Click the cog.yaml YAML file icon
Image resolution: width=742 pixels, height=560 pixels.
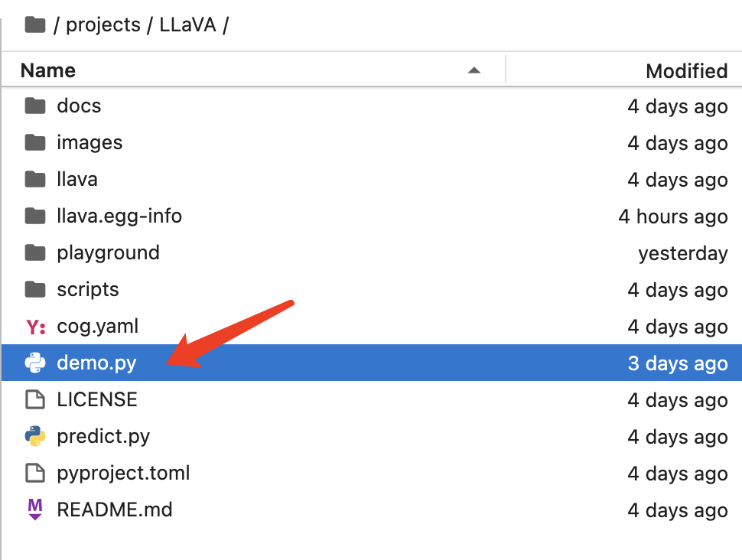[x=35, y=327]
